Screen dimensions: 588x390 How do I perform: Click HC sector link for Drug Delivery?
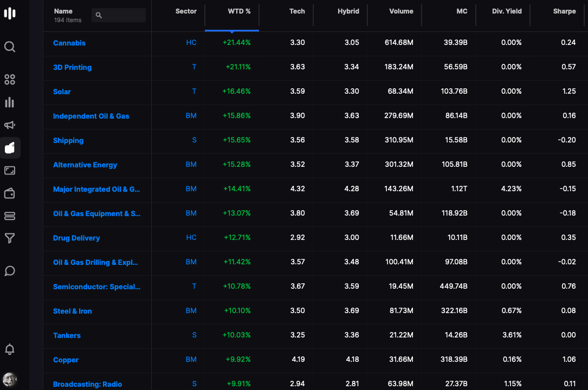click(191, 237)
